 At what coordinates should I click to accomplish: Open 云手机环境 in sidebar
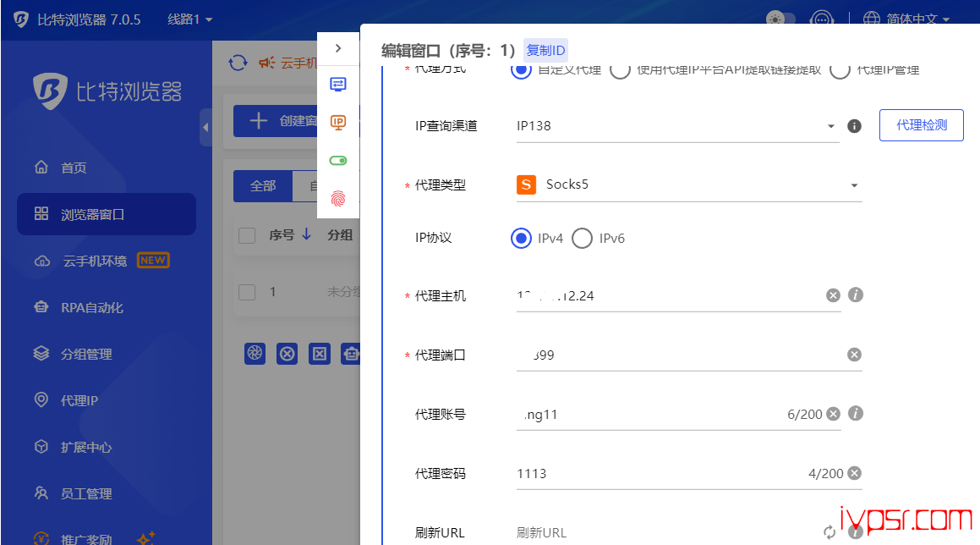pos(95,261)
